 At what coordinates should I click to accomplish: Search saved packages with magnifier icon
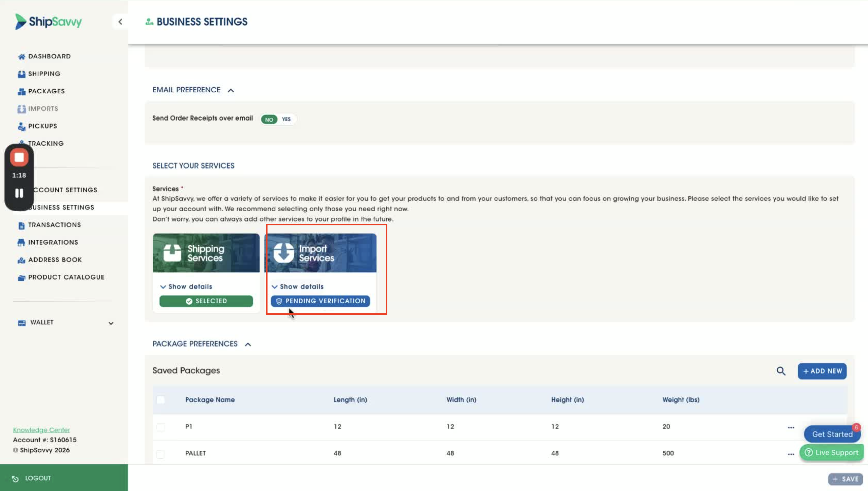point(781,371)
